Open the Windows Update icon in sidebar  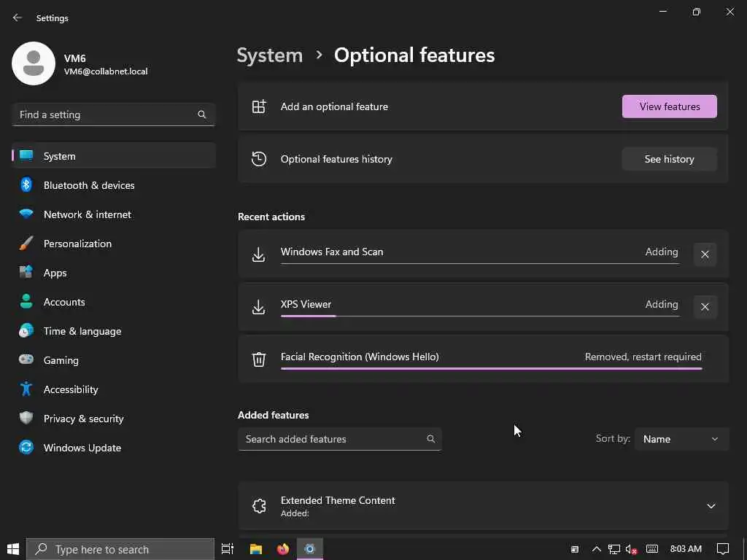(26, 448)
